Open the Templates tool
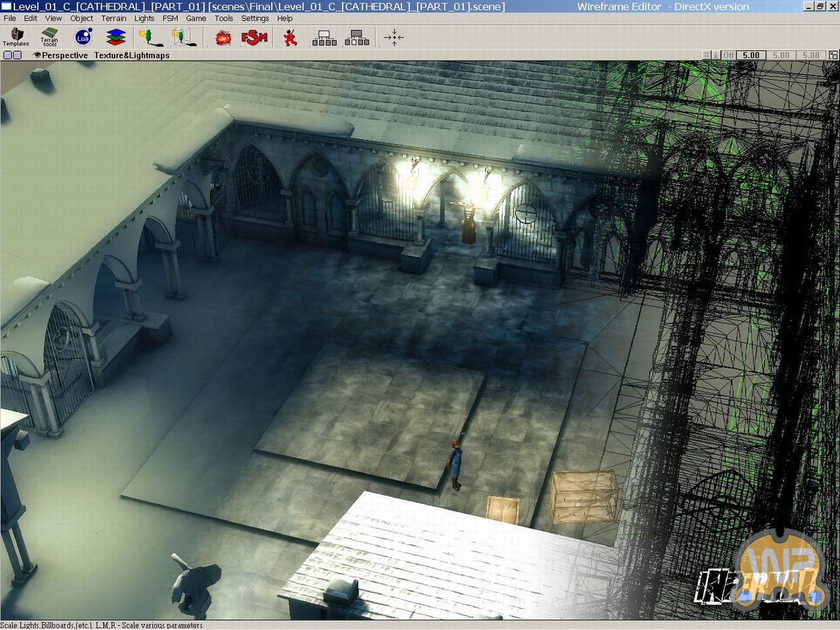Viewport: 840px width, 630px height. click(x=16, y=37)
